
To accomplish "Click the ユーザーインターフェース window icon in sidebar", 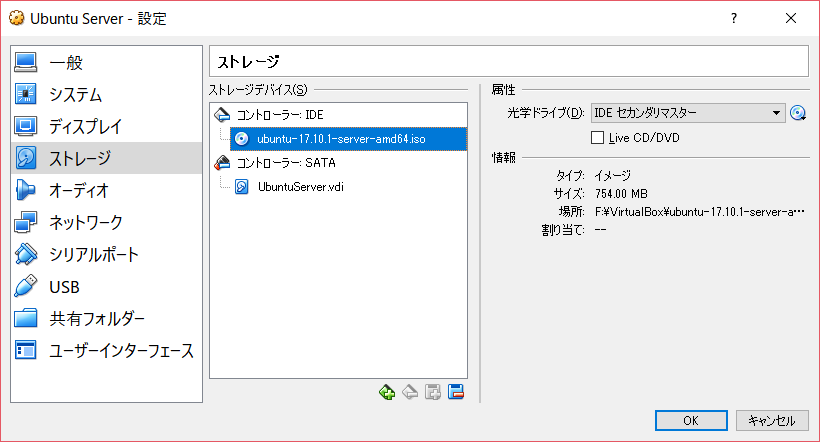I will (x=26, y=350).
